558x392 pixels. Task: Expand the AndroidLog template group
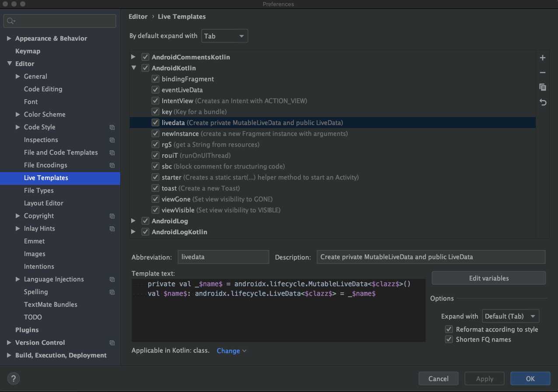(133, 221)
